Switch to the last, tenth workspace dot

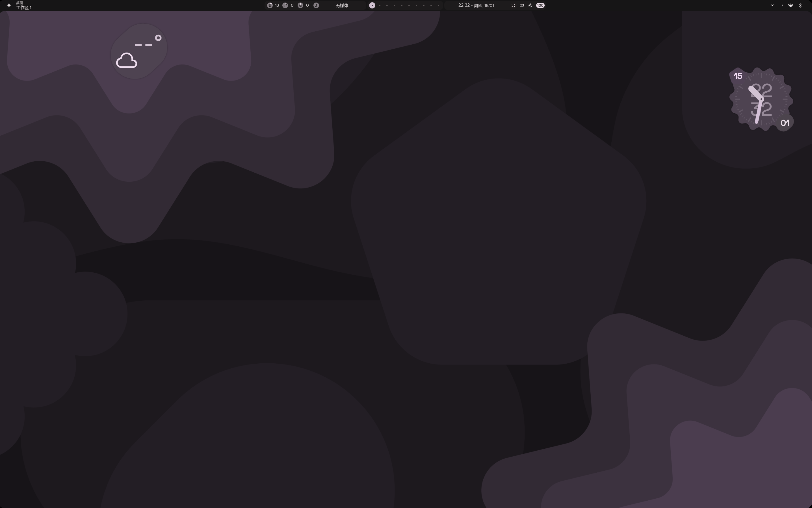(x=438, y=5)
